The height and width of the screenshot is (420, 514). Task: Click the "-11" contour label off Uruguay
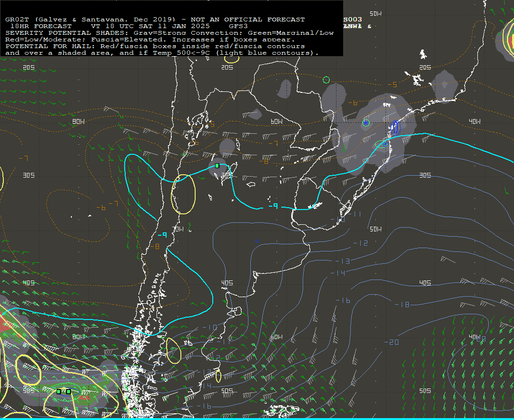355,214
